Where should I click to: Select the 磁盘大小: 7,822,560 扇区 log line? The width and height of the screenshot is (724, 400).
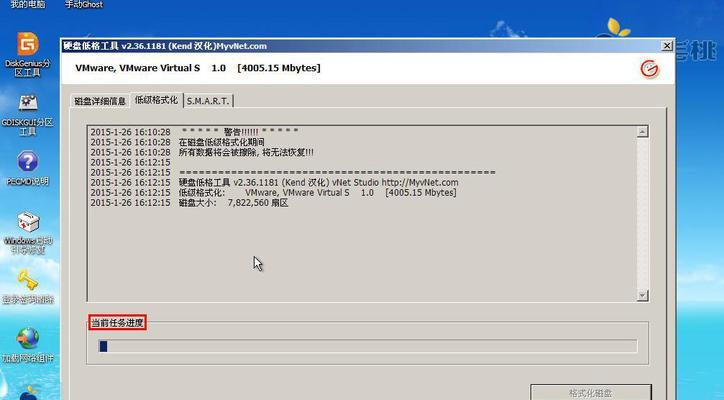tap(189, 203)
